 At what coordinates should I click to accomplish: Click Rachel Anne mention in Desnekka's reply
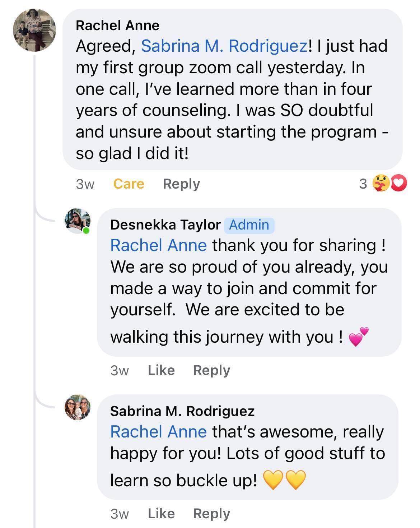158,245
